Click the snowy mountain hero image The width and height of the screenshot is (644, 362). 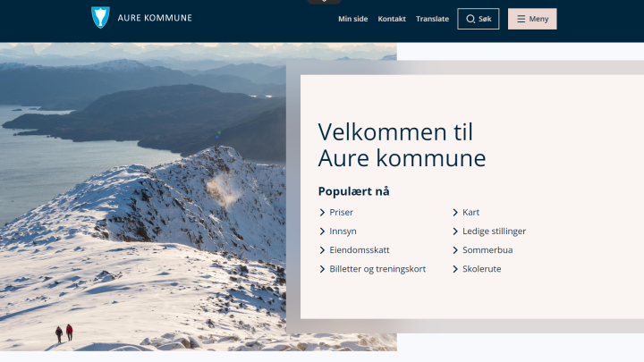coord(143,197)
